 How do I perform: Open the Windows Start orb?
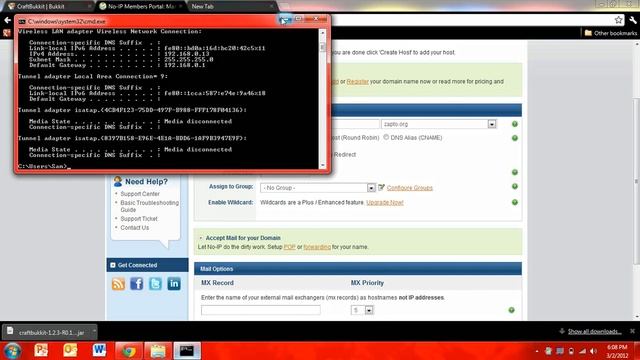tap(12, 351)
